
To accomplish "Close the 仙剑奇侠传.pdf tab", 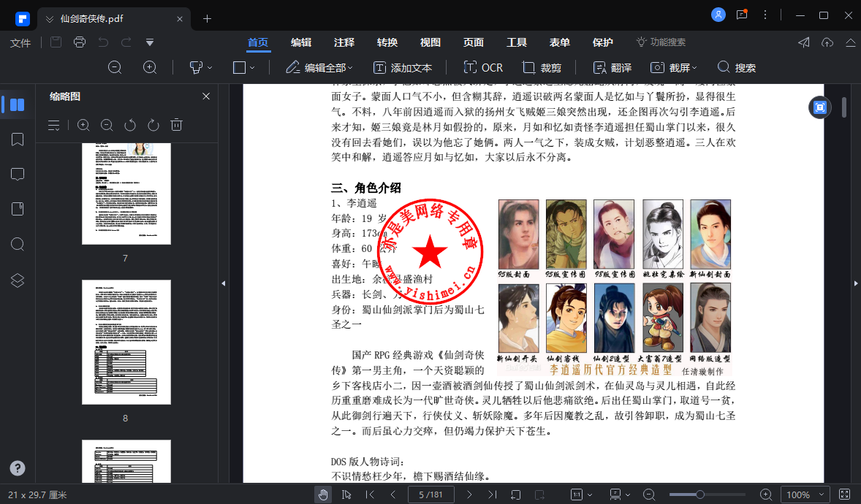I will pos(180,19).
